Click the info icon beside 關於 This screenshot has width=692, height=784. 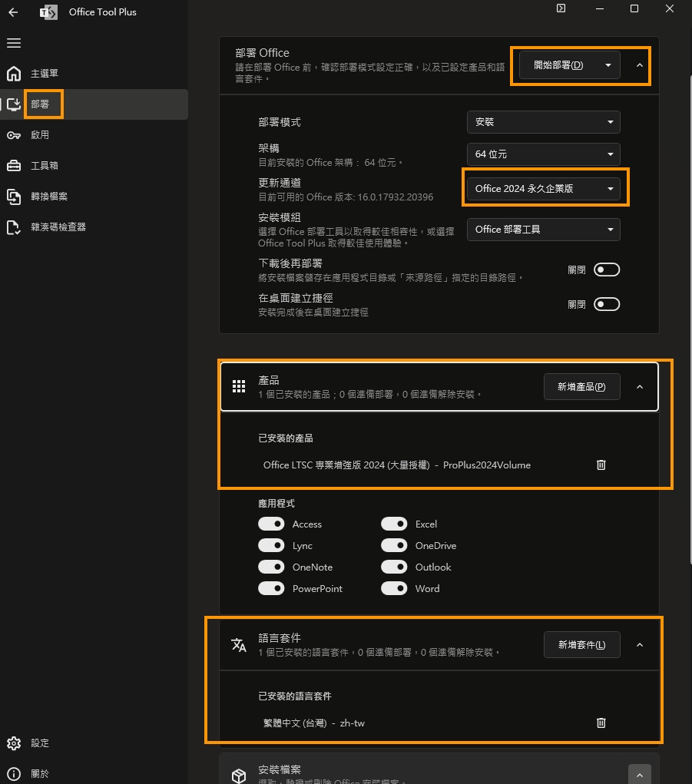click(14, 773)
